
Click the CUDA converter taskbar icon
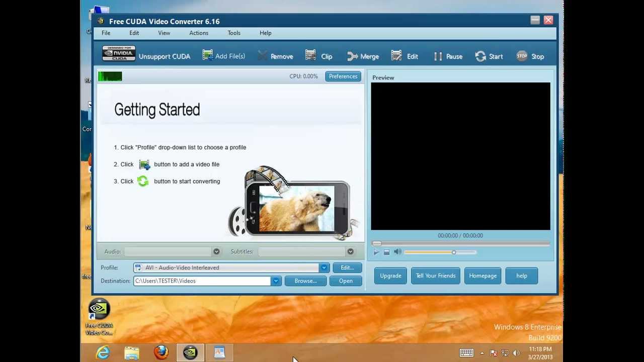190,353
